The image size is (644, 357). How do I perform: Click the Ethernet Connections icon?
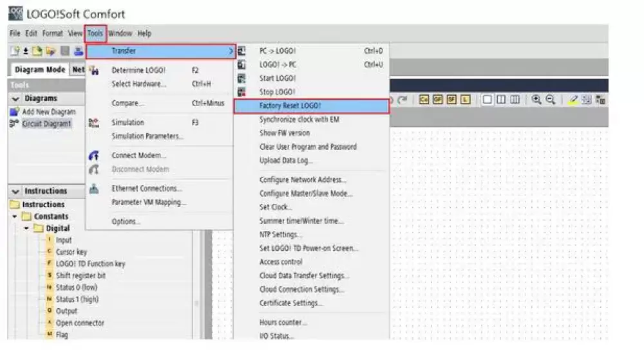tap(94, 188)
